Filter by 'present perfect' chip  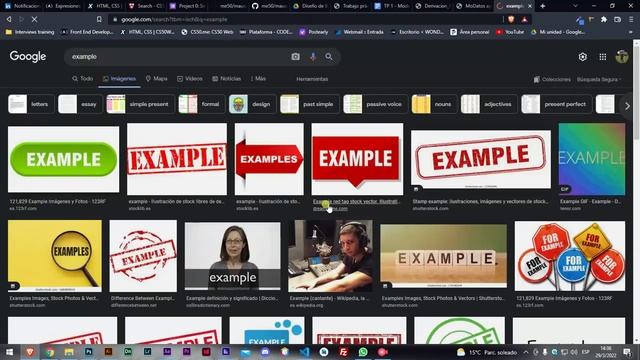[556, 104]
